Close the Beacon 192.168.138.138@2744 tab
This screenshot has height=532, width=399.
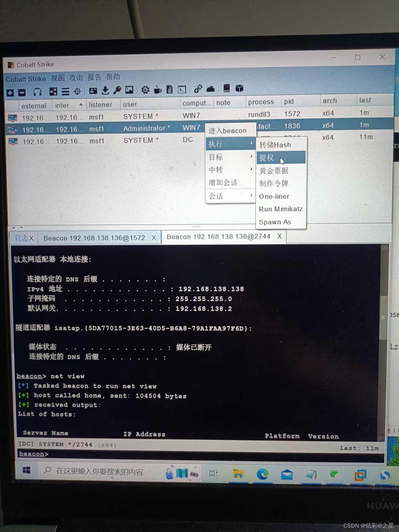coord(279,236)
